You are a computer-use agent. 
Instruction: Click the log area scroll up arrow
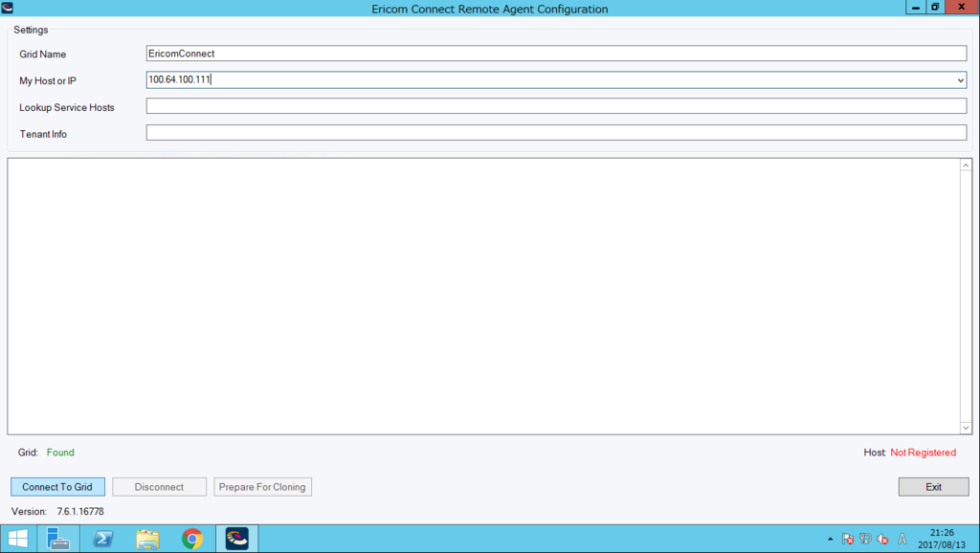point(966,166)
